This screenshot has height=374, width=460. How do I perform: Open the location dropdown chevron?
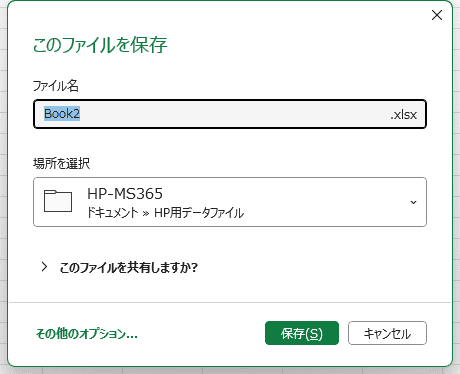[413, 202]
